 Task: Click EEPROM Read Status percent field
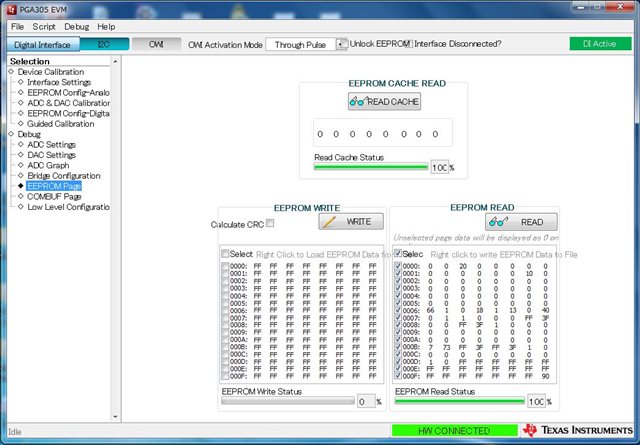536,402
